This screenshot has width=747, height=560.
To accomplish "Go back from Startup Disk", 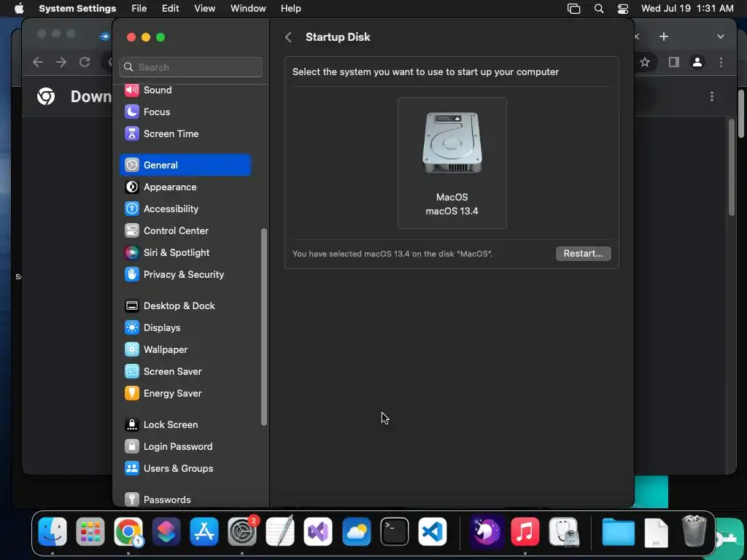I will point(288,37).
